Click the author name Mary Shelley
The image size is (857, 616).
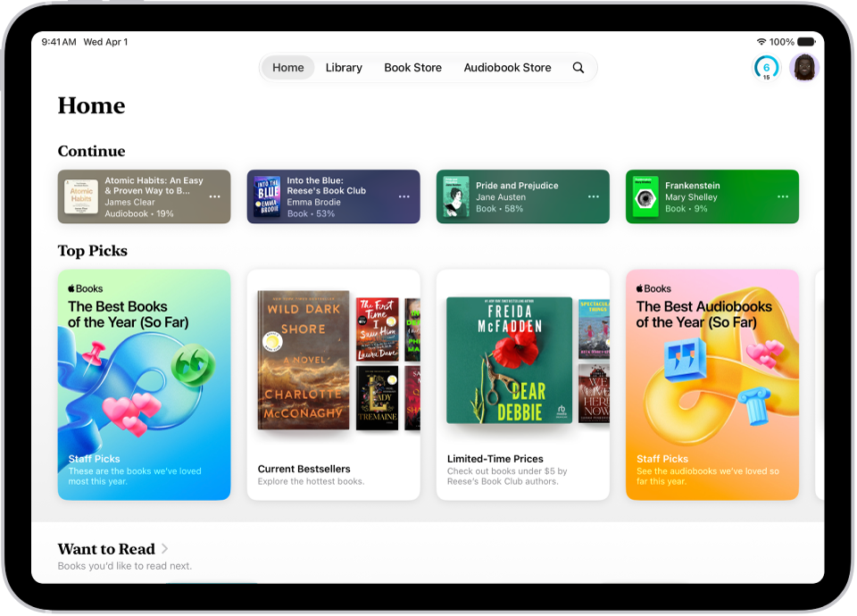coord(691,197)
